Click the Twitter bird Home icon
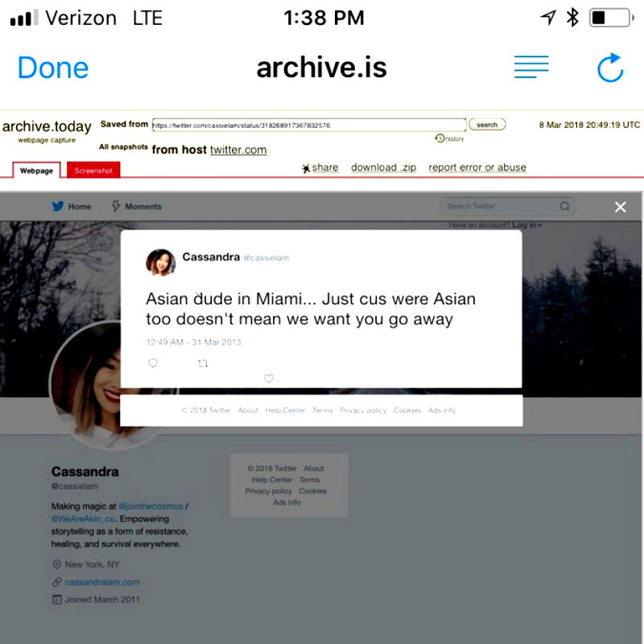 58,206
